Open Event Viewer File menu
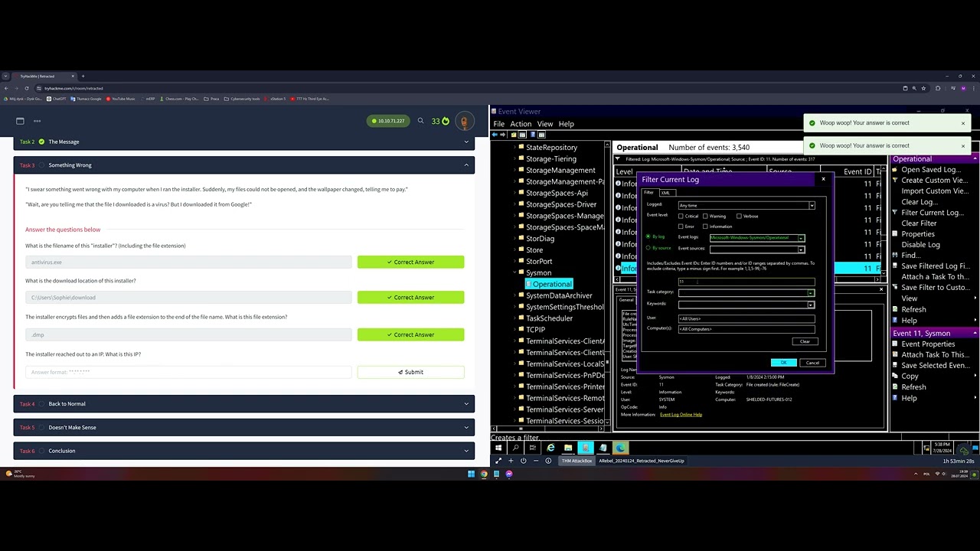This screenshot has width=980, height=551. [x=499, y=124]
